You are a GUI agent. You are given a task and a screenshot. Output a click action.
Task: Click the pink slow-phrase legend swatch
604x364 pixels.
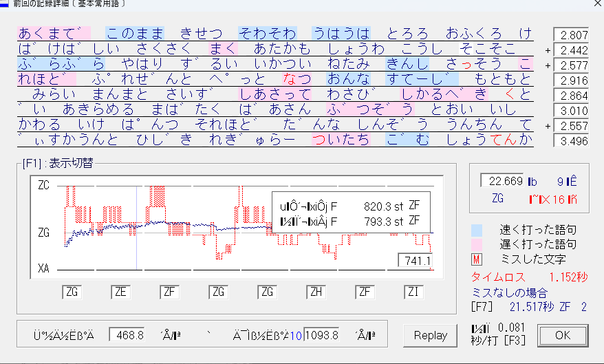pyautogui.click(x=477, y=244)
